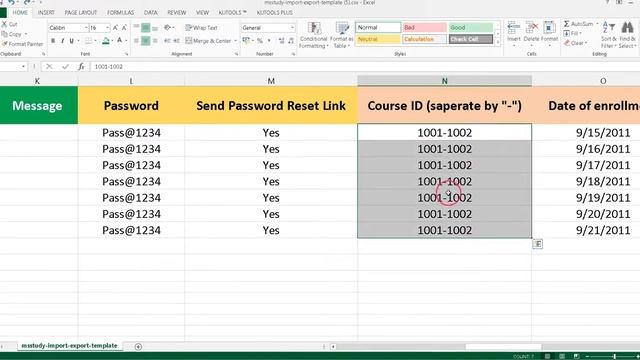Viewport: 640px width, 360px height.
Task: Toggle Middle Align vertical alignment
Action: coord(145,28)
